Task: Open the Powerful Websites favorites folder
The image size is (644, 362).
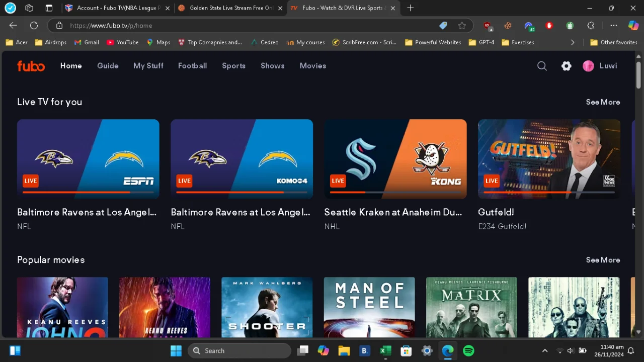Action: click(433, 43)
